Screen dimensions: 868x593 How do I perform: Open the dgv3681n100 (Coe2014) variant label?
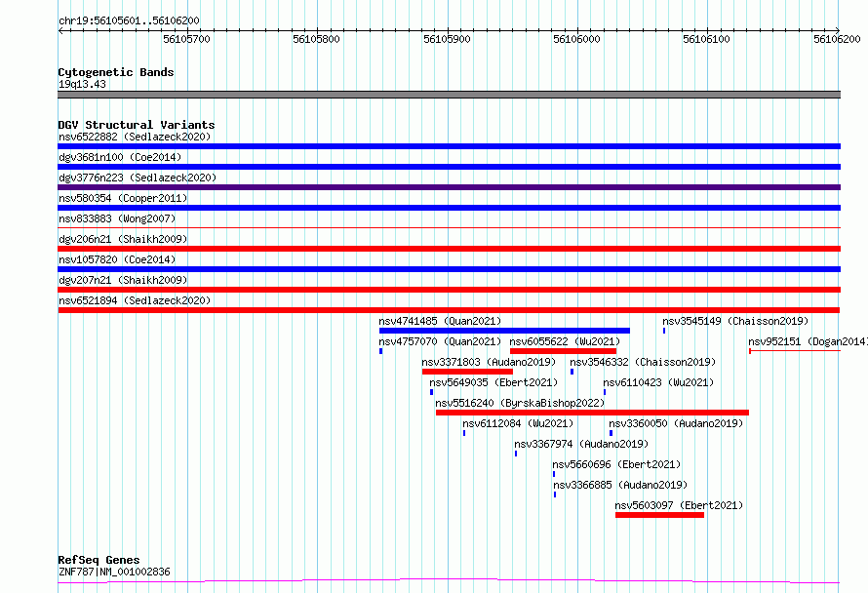pyautogui.click(x=120, y=157)
